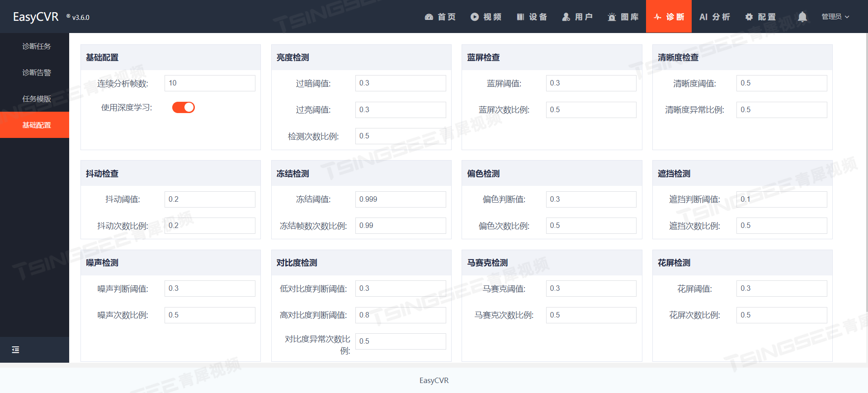Click the 清晰度异常比例 input field
This screenshot has width=868, height=393.
pos(782,110)
